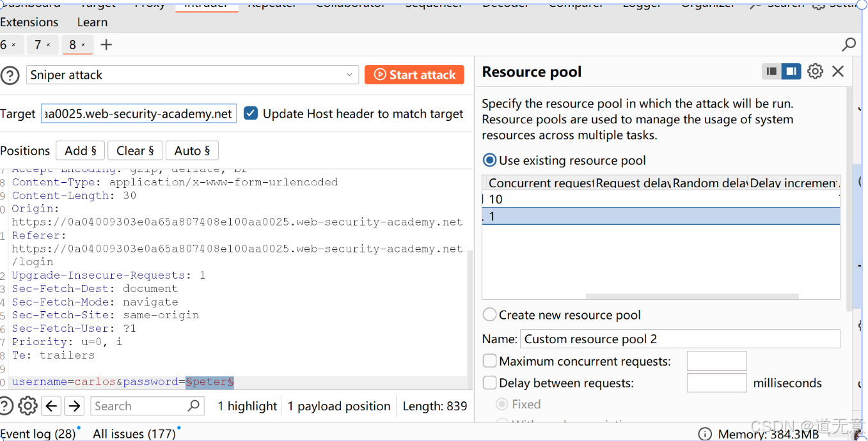Click the Memory: 384.3MB status text
Image resolution: width=868 pixels, height=441 pixels.
(x=768, y=434)
